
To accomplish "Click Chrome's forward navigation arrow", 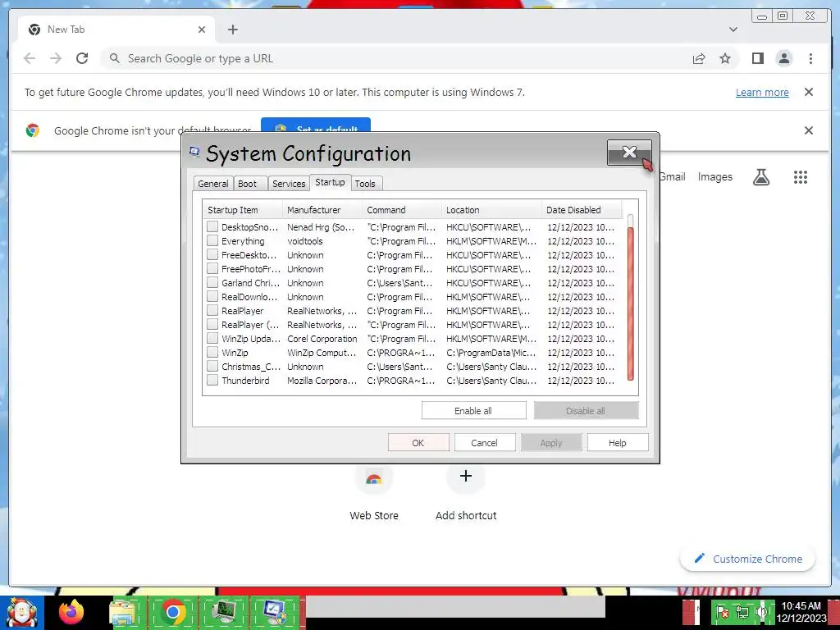I will point(56,58).
